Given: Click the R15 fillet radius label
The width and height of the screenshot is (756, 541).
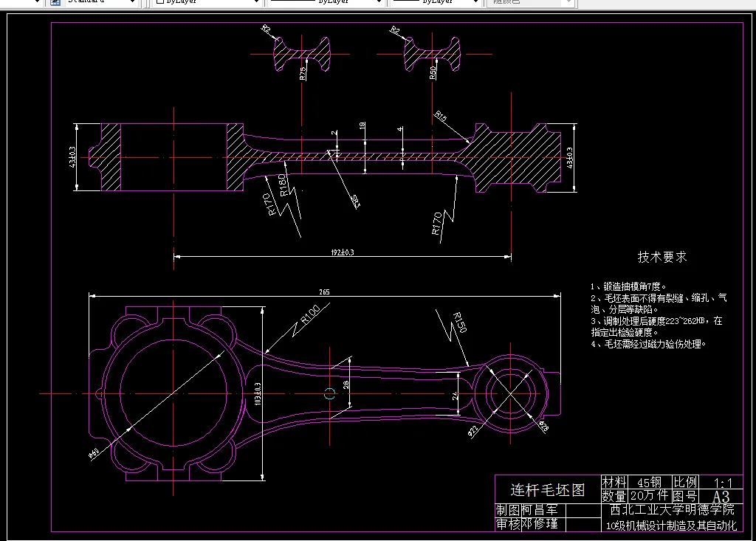Looking at the screenshot, I should pos(441,116).
